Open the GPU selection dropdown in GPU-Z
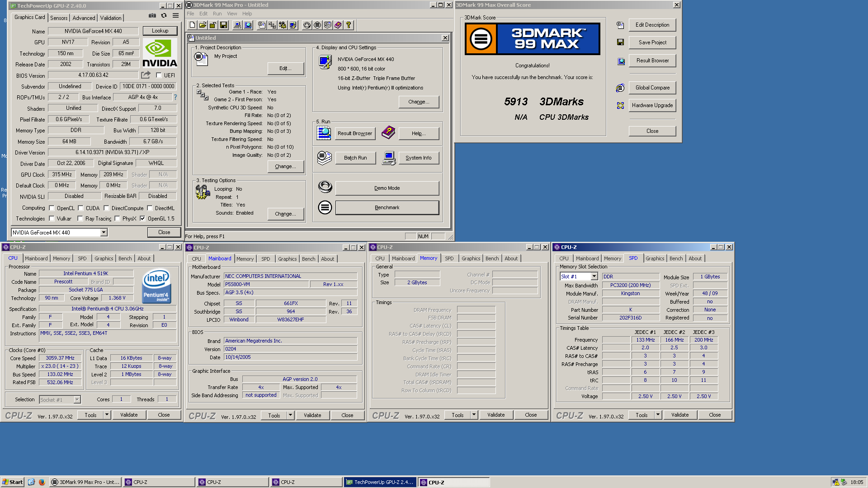This screenshot has height=488, width=868. tap(104, 232)
